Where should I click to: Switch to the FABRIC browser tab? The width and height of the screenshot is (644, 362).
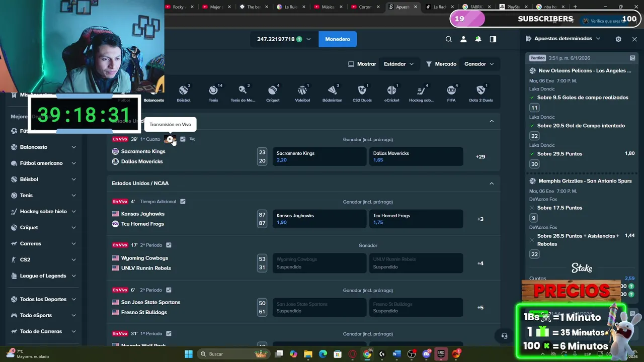(x=476, y=7)
